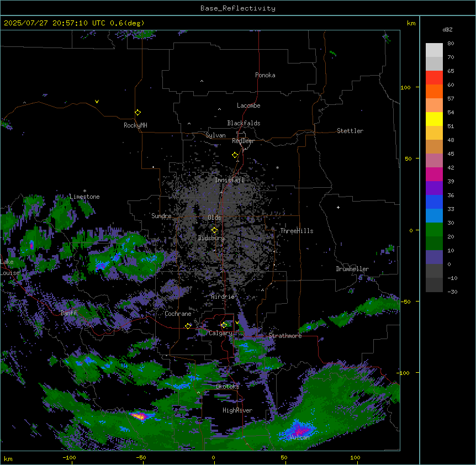Click the RedDeer city label
This screenshot has height=465, width=476.
243,141
